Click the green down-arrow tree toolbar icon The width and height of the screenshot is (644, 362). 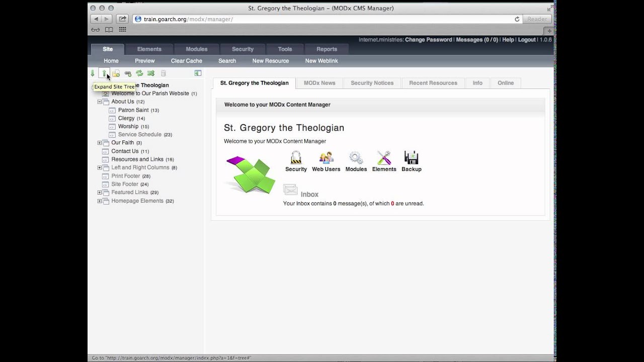(x=93, y=73)
